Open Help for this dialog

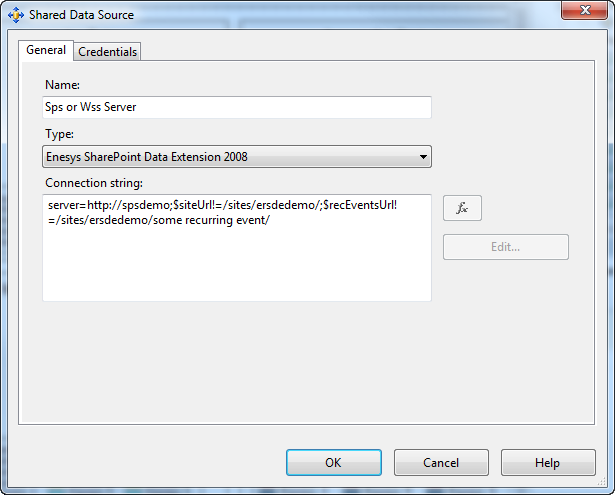547,462
